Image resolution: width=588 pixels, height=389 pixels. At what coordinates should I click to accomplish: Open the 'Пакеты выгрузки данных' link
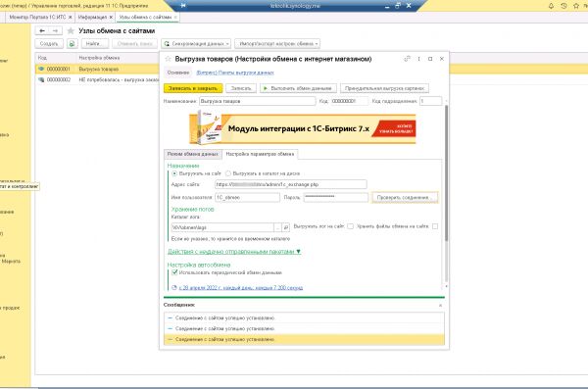pos(235,73)
